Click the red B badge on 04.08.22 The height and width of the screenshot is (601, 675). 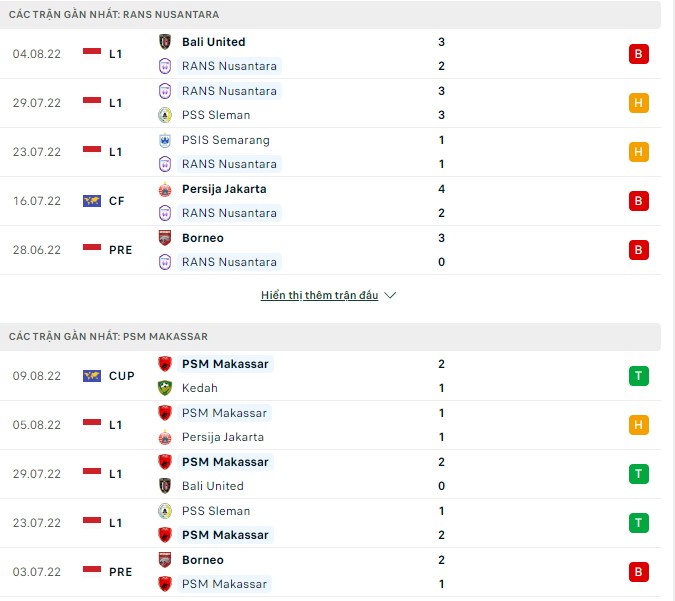tap(639, 54)
